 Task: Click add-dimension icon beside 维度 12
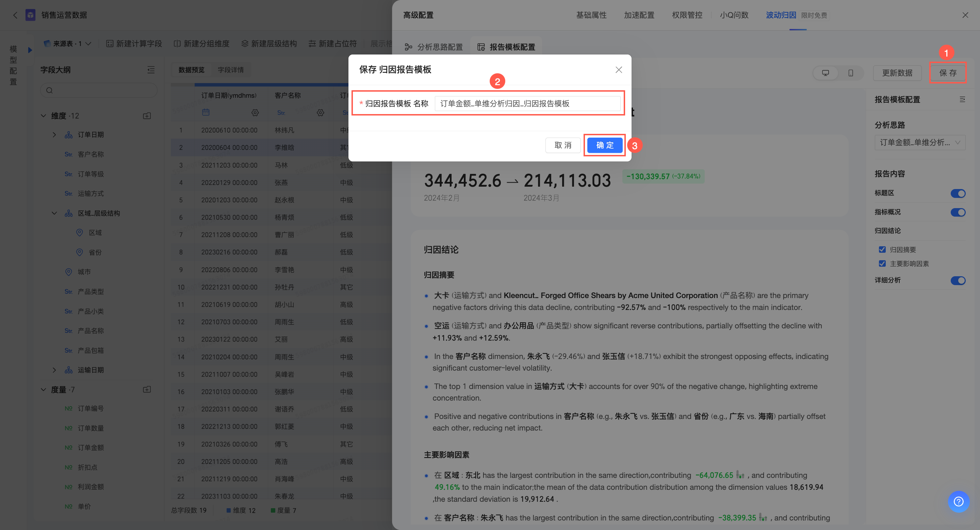[147, 116]
